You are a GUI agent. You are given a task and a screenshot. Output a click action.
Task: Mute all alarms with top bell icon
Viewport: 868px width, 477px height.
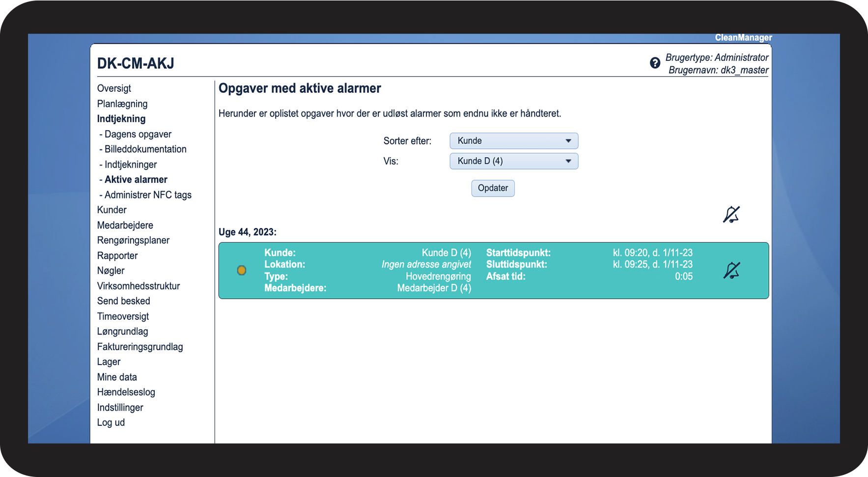coord(731,215)
